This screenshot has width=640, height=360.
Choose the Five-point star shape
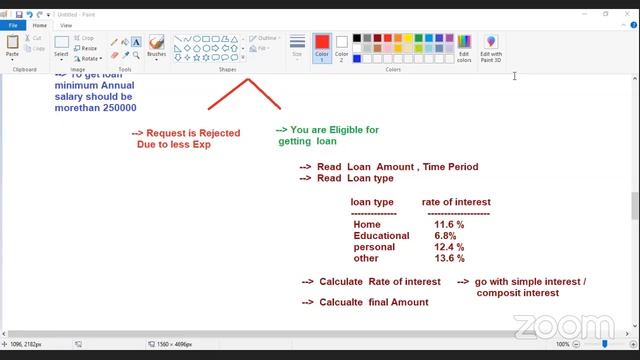(x=197, y=58)
